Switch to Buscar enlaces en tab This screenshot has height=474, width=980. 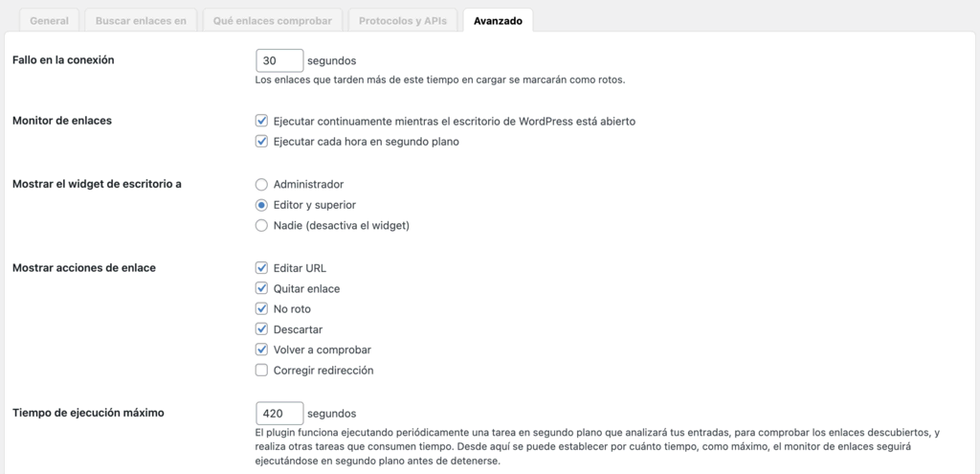(141, 20)
